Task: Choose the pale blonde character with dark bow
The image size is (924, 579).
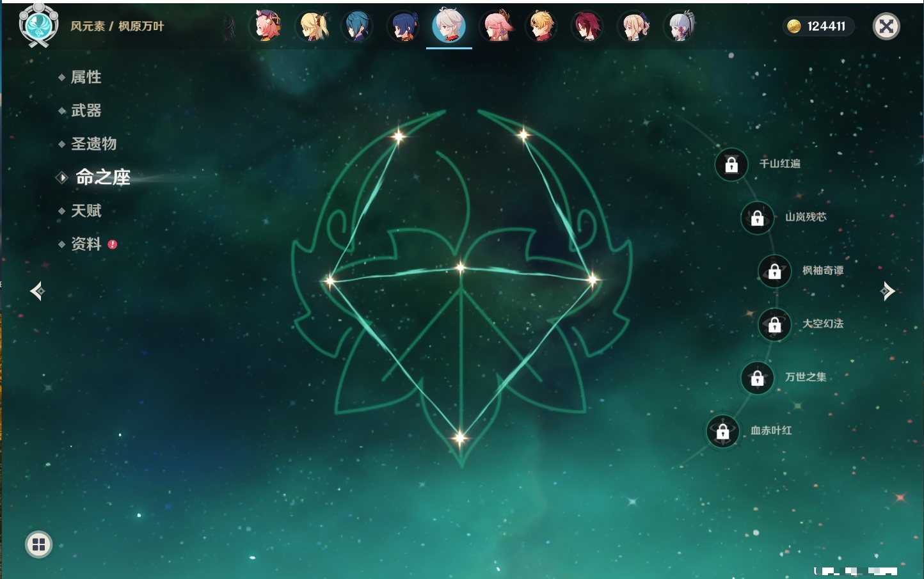Action: click(x=633, y=26)
